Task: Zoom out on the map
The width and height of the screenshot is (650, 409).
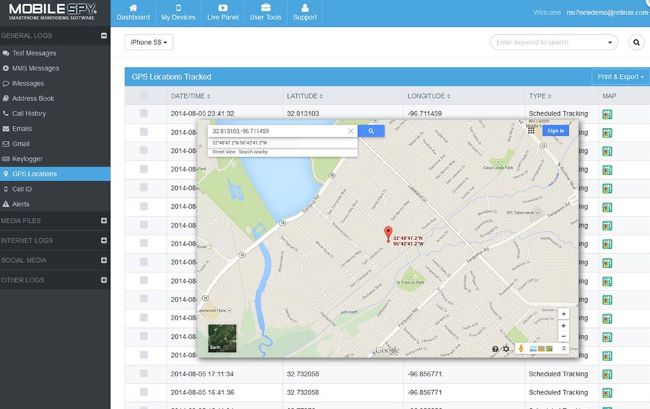Action: (x=563, y=336)
